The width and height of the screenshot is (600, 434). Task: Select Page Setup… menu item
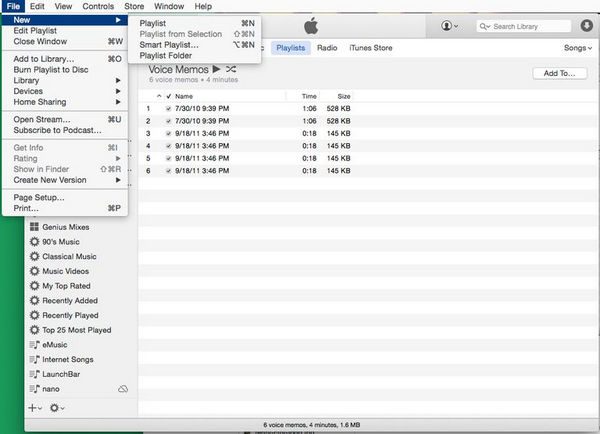click(65, 197)
